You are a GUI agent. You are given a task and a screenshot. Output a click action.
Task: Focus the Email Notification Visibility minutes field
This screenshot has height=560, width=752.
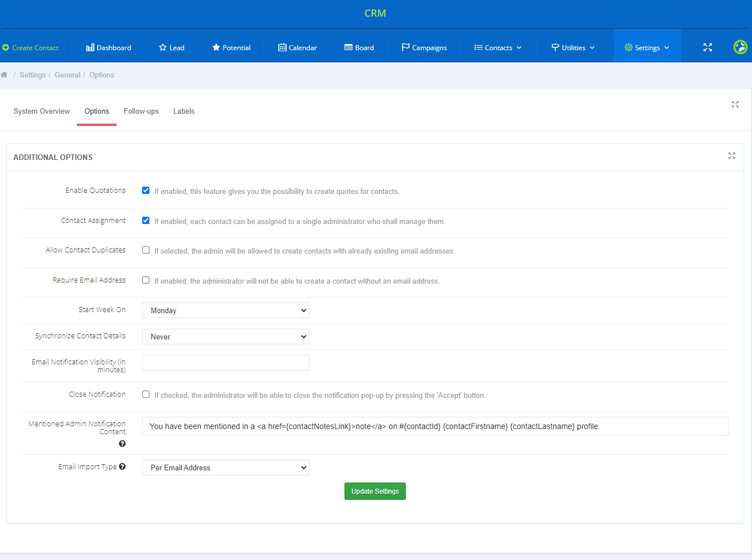pos(226,363)
